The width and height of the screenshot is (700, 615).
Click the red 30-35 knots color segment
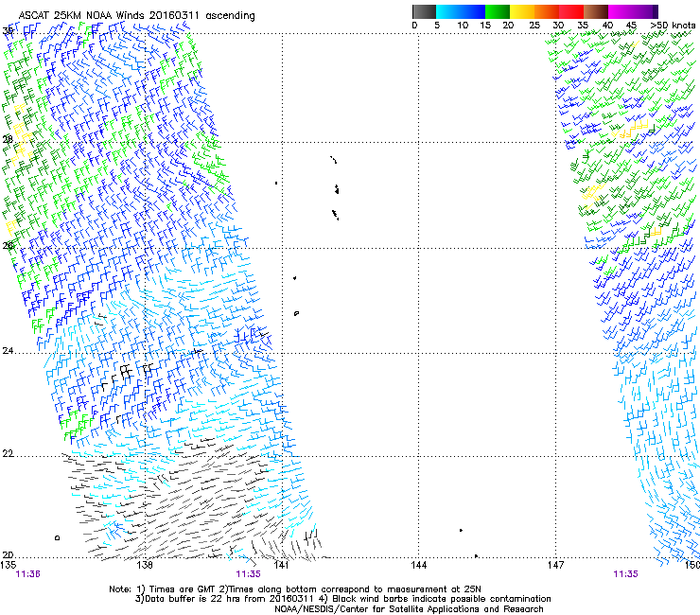(x=571, y=11)
